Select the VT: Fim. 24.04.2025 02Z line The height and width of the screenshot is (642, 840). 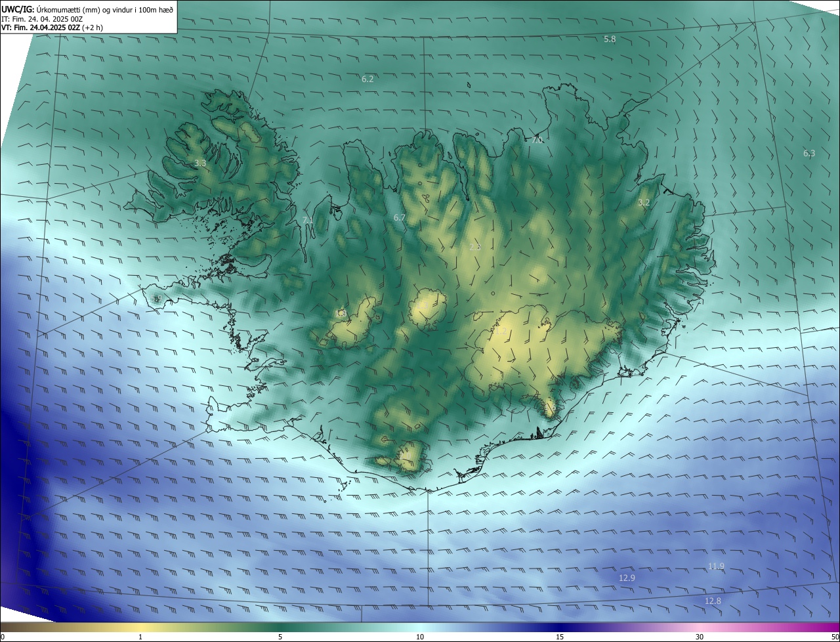click(x=52, y=28)
